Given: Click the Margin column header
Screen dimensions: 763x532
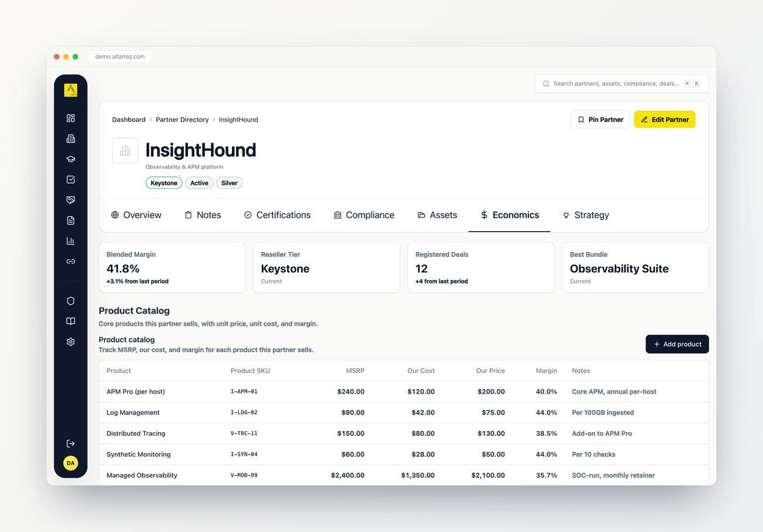Looking at the screenshot, I should point(546,371).
